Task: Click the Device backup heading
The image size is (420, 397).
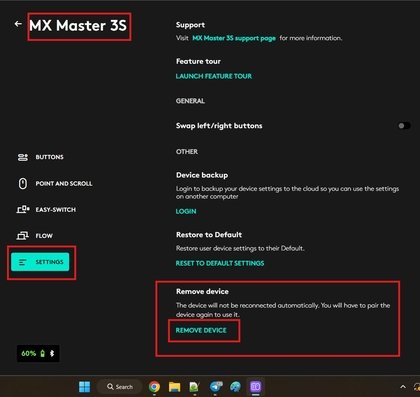Action: [x=202, y=175]
